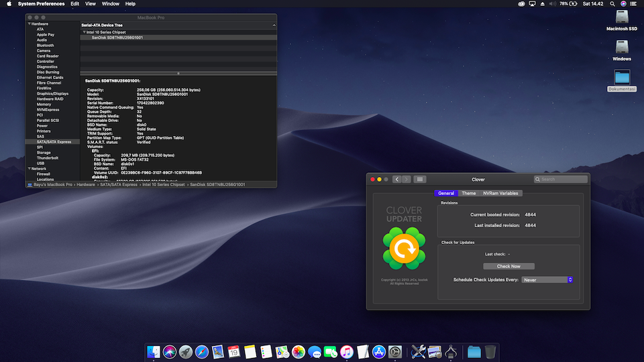Open iTunes music note in dock
The width and height of the screenshot is (644, 362).
(347, 352)
